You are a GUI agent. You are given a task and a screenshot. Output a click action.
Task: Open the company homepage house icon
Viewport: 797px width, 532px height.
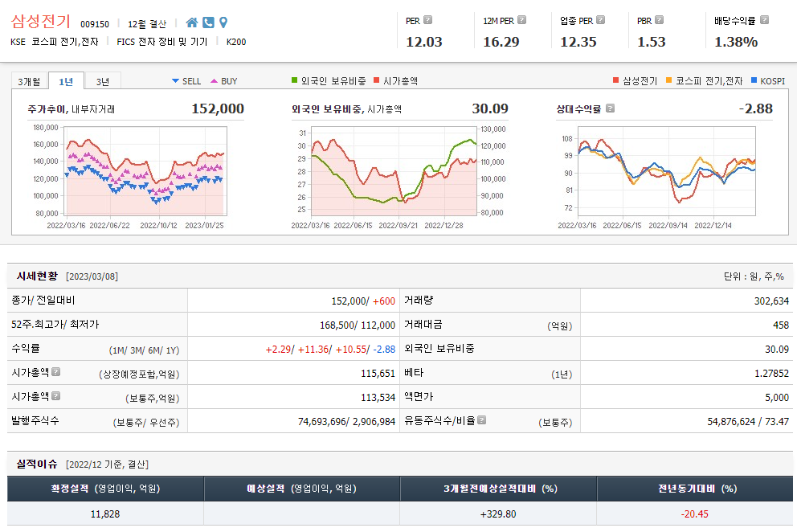click(x=192, y=23)
